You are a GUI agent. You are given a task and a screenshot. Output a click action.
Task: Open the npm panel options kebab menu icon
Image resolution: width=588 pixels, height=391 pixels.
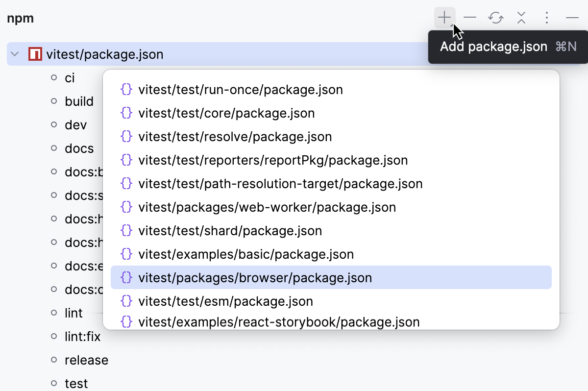tap(546, 17)
